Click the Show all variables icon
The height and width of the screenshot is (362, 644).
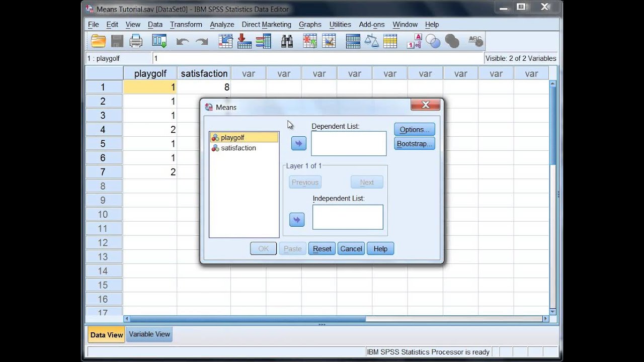[x=452, y=41]
